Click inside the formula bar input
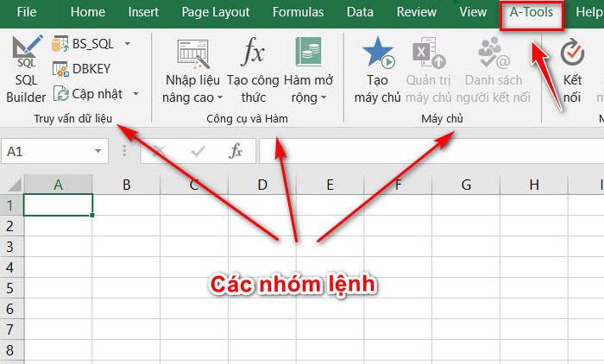This screenshot has height=364, width=604. click(431, 151)
